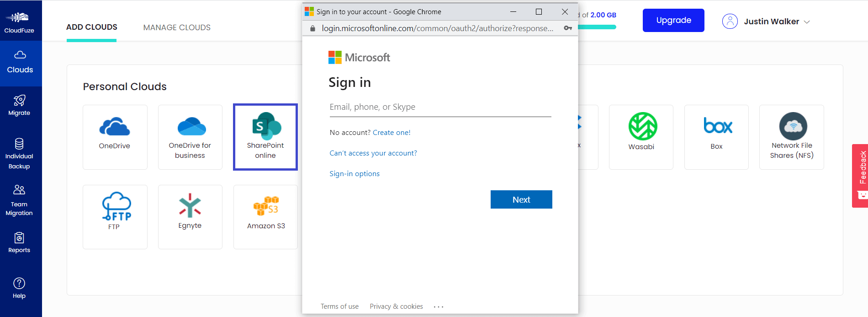Select the SharePoint online tile

(x=265, y=137)
